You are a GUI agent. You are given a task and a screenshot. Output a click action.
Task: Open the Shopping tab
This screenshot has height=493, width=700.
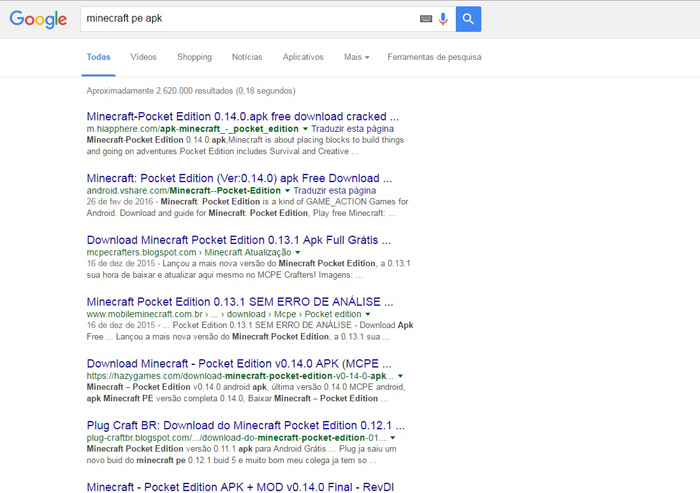(x=194, y=57)
